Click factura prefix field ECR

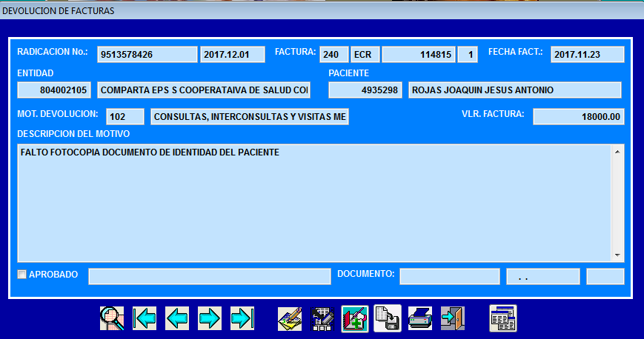[x=365, y=55]
